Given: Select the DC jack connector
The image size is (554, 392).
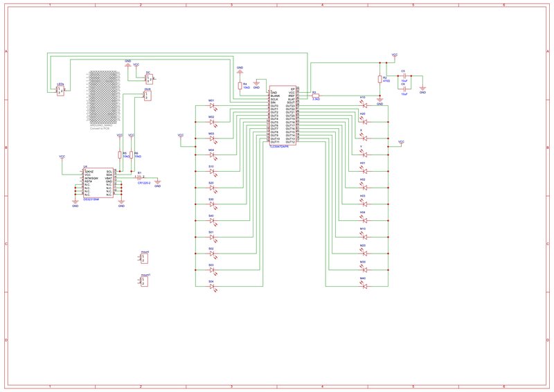Looking at the screenshot, I should (149, 78).
